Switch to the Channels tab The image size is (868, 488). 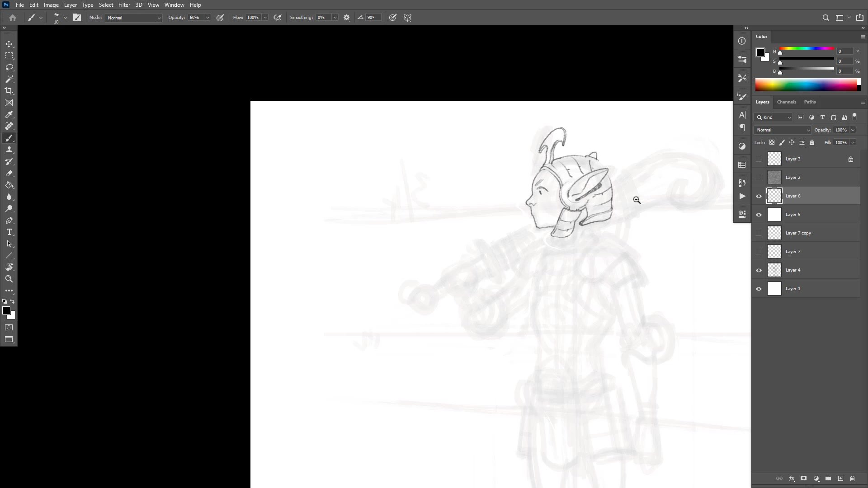tap(786, 102)
